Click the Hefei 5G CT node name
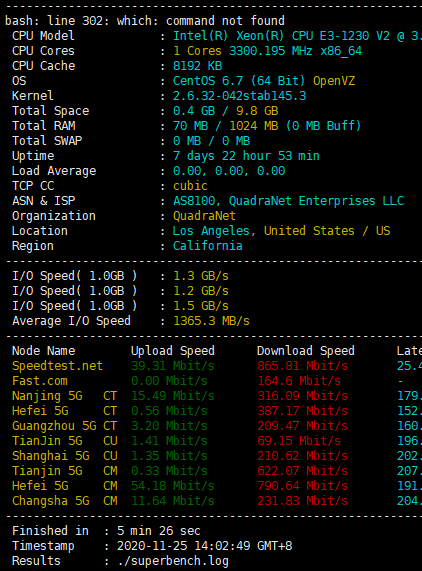 point(64,410)
